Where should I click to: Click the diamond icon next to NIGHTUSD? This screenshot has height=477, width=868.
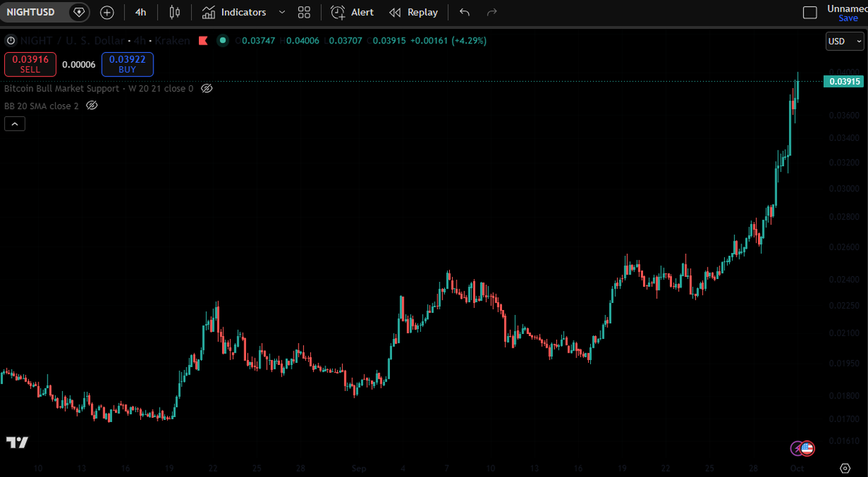[79, 12]
